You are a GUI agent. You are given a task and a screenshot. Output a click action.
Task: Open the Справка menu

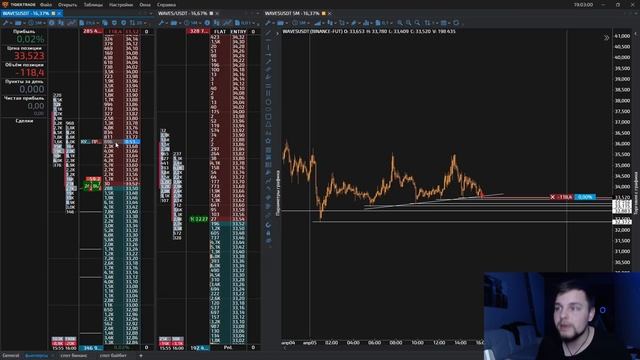tap(166, 5)
